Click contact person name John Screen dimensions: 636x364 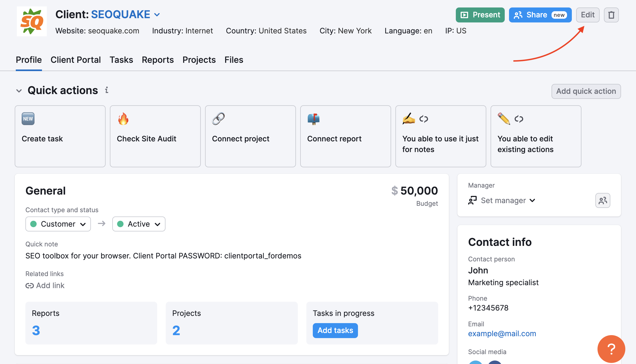pyautogui.click(x=478, y=270)
